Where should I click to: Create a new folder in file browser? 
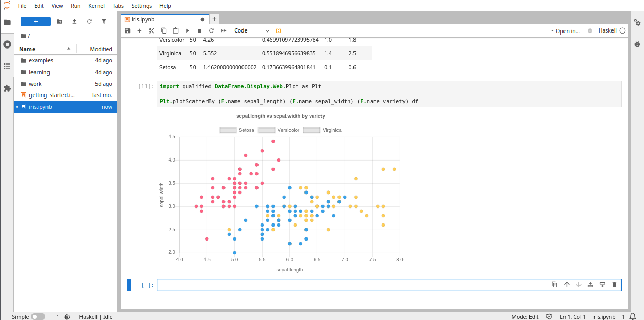[x=59, y=21]
